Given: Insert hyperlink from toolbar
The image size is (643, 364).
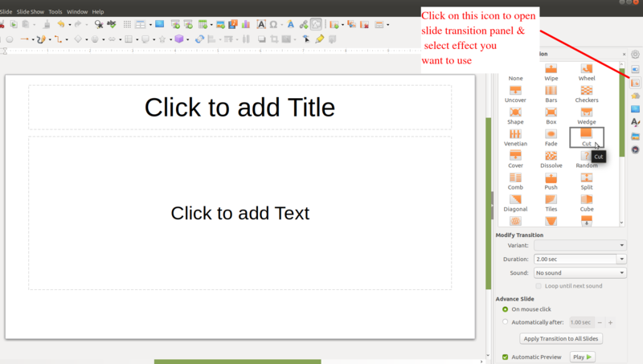Looking at the screenshot, I should click(304, 25).
